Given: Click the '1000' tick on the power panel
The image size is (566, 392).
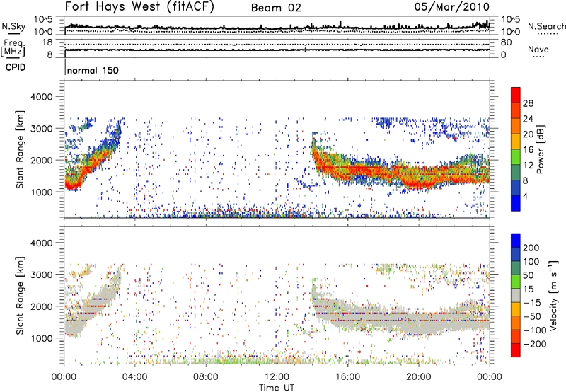Looking at the screenshot, I should (x=41, y=192).
